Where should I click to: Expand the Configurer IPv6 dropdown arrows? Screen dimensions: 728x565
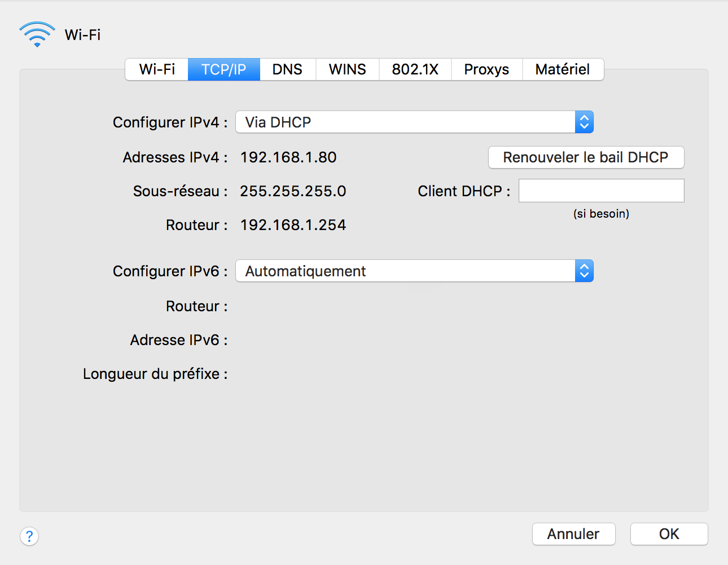tap(584, 271)
